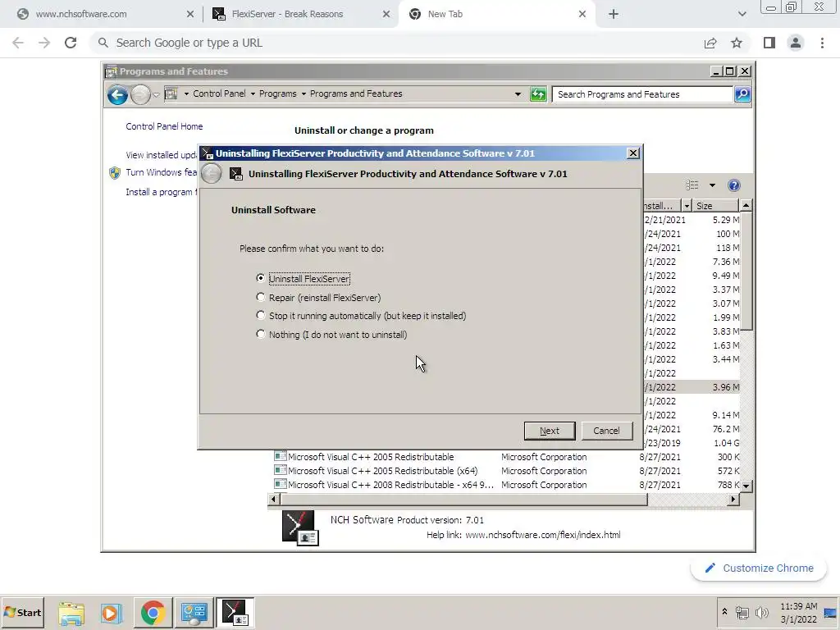Close the uninstall dialog with X button
This screenshot has width=840, height=630.
(632, 153)
